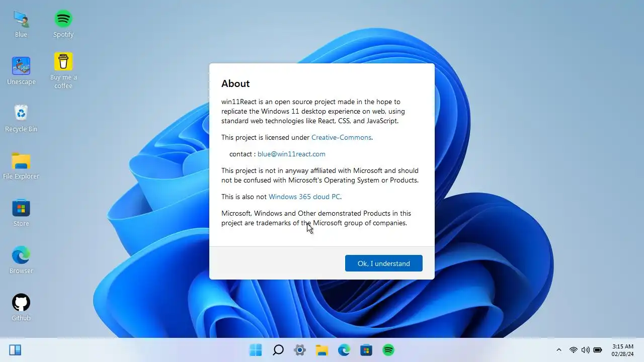This screenshot has width=644, height=362.
Task: Open the battery tray icon
Action: pos(598,350)
